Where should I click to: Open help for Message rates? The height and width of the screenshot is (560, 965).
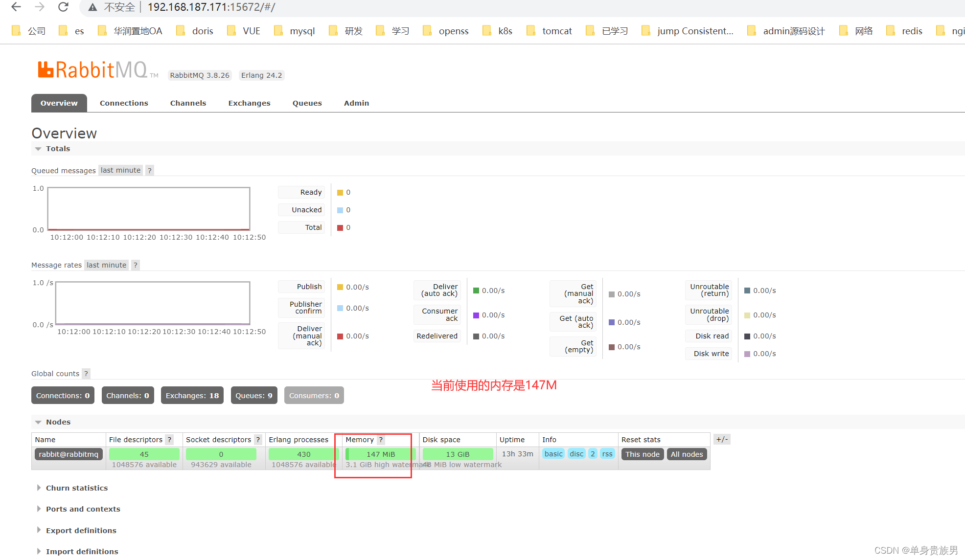point(136,265)
